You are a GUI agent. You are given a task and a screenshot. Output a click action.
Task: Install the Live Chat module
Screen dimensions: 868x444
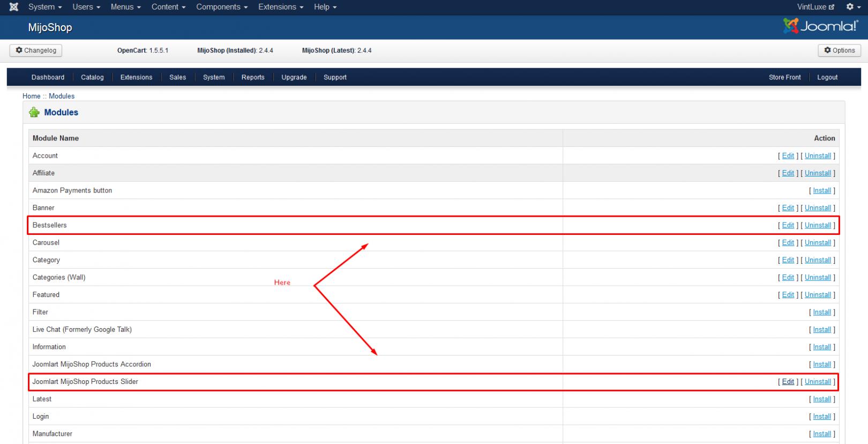tap(822, 329)
